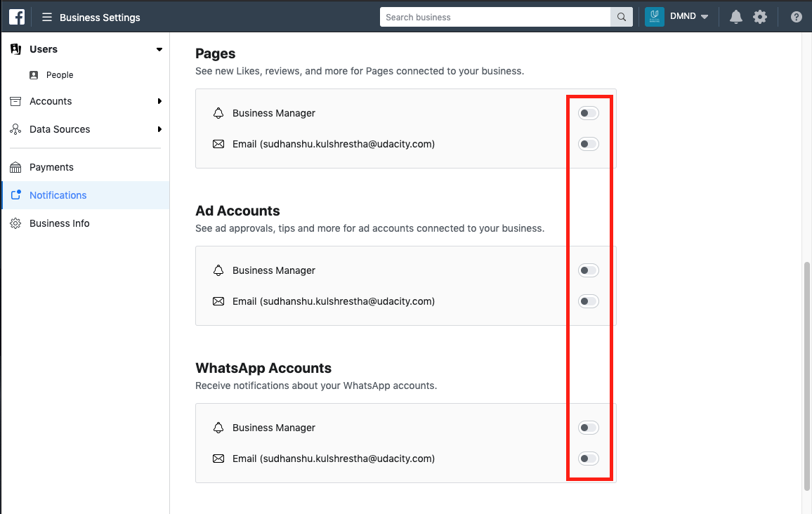This screenshot has width=812, height=514.
Task: Enable Business Manager notifications for Pages
Action: pos(588,112)
